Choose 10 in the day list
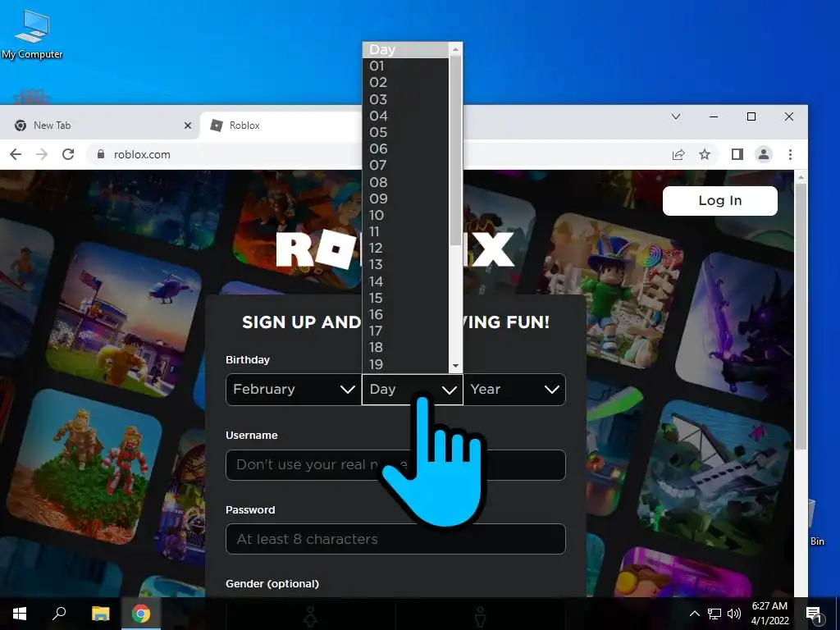Screen dimensions: 840x630 tap(405, 216)
